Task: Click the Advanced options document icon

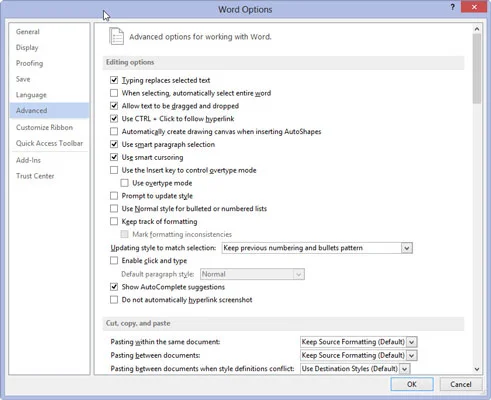Action: pos(116,36)
